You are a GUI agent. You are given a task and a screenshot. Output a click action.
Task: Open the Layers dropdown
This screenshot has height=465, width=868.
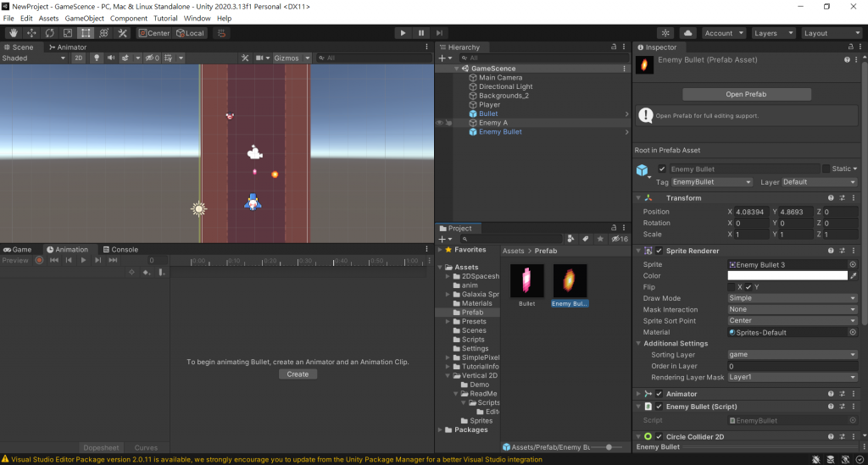click(773, 33)
